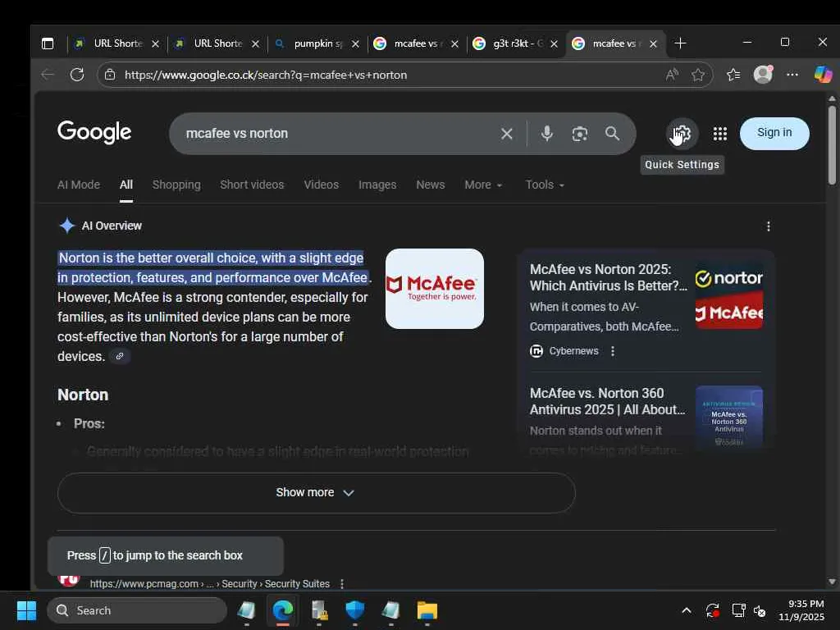
Task: Open McAfee vs. Norton 360 Antivirus article
Action: (x=607, y=401)
